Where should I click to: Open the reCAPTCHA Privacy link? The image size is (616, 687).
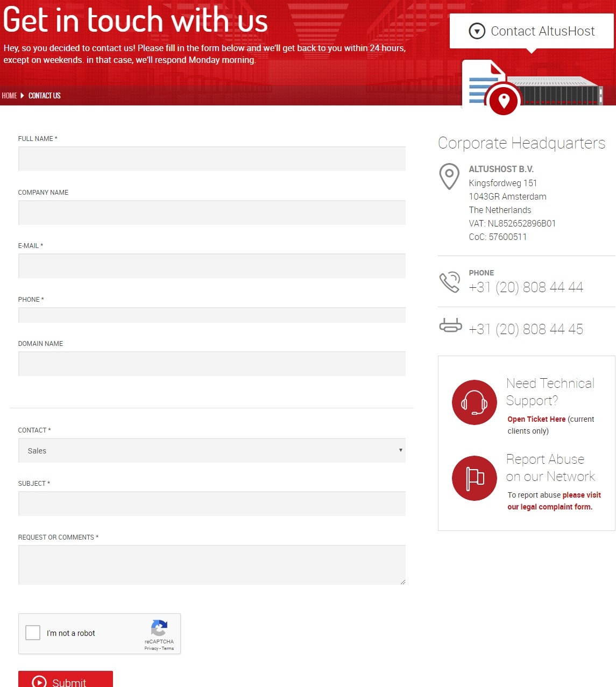(151, 648)
